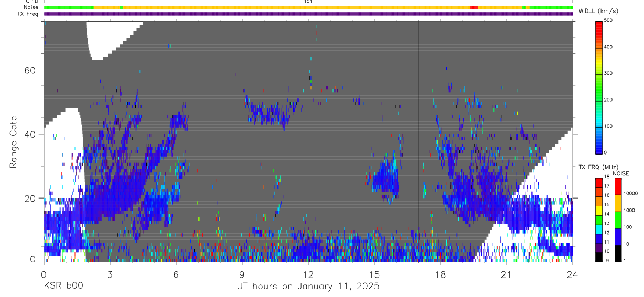The width and height of the screenshot is (644, 297).
Task: Pick the green segment of NOISE colorbar
Action: pyautogui.click(x=618, y=220)
